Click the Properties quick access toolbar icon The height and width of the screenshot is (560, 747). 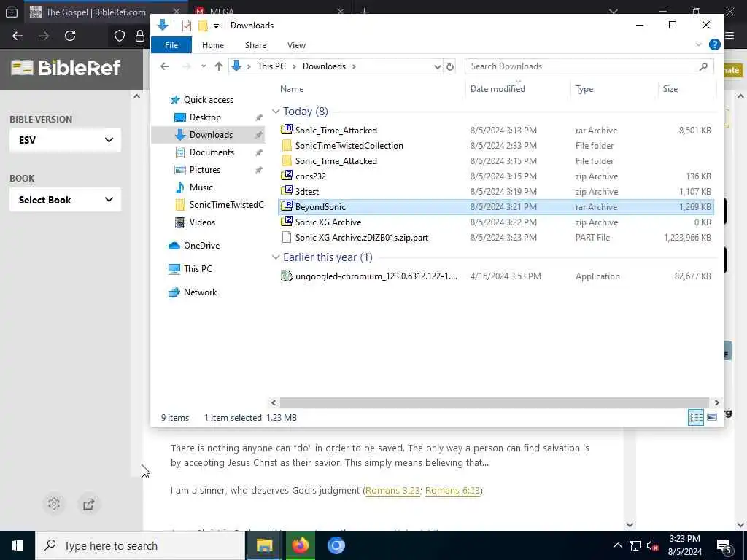pos(187,26)
